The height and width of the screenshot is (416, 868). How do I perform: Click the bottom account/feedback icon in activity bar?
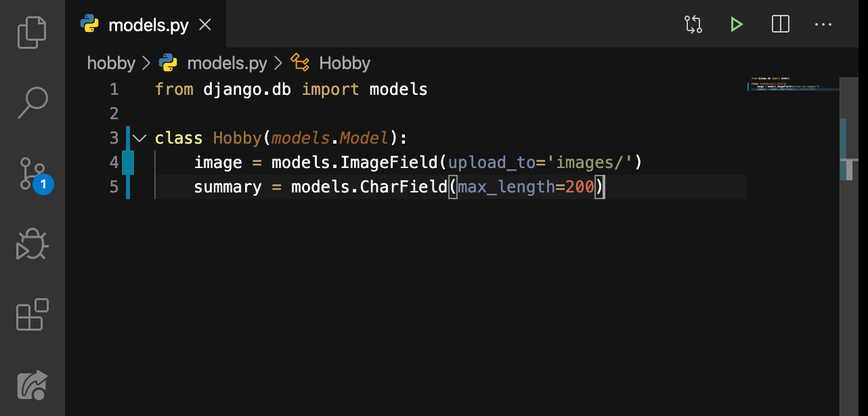click(32, 384)
